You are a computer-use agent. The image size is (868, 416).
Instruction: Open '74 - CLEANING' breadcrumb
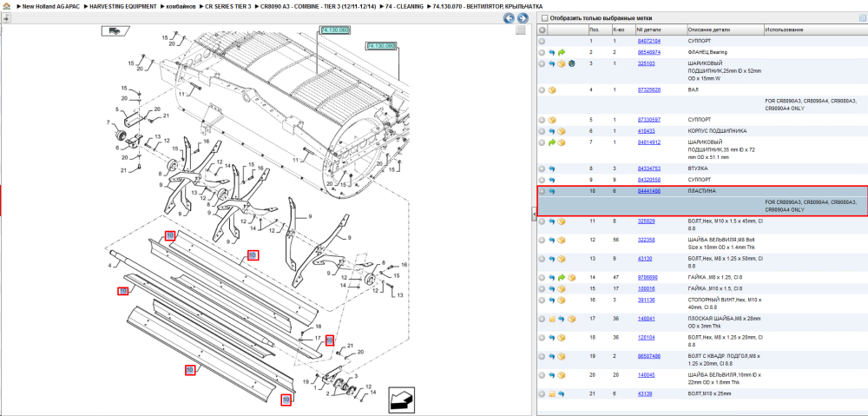pos(404,5)
